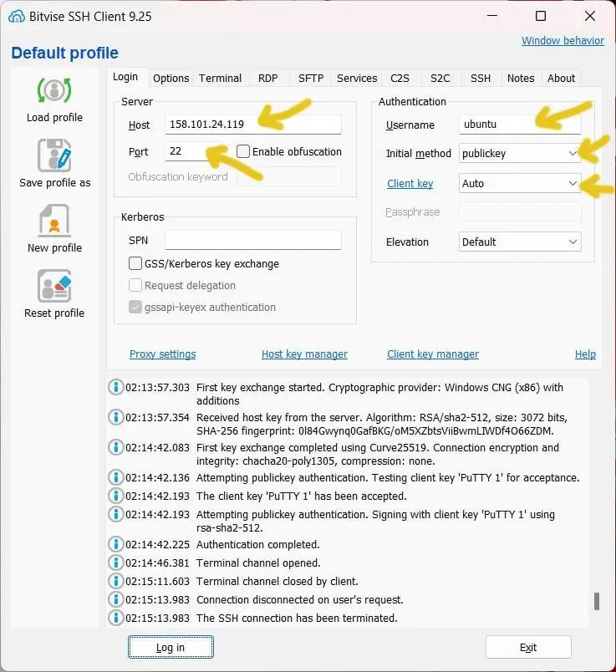
Task: Open Client key manager link
Action: tap(433, 354)
